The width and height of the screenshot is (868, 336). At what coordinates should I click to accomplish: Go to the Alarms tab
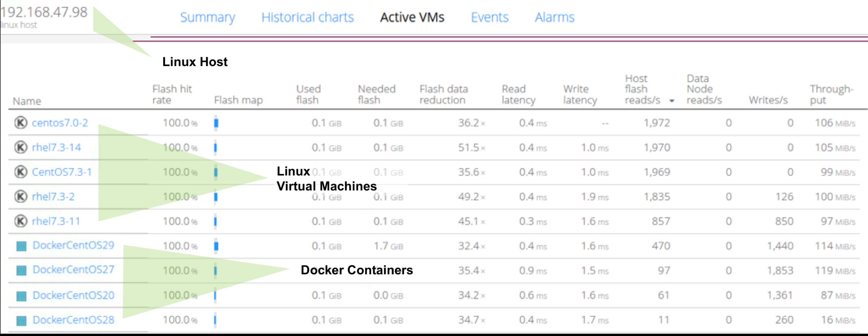pyautogui.click(x=555, y=17)
